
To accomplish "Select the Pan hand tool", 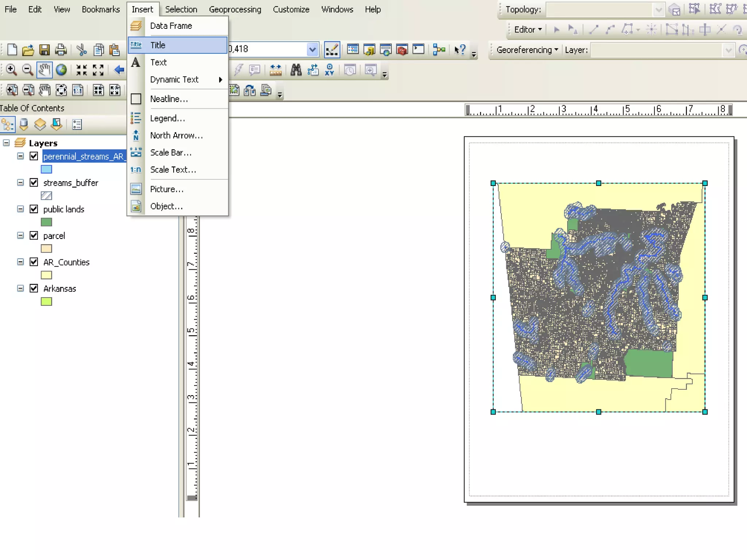I will (44, 70).
